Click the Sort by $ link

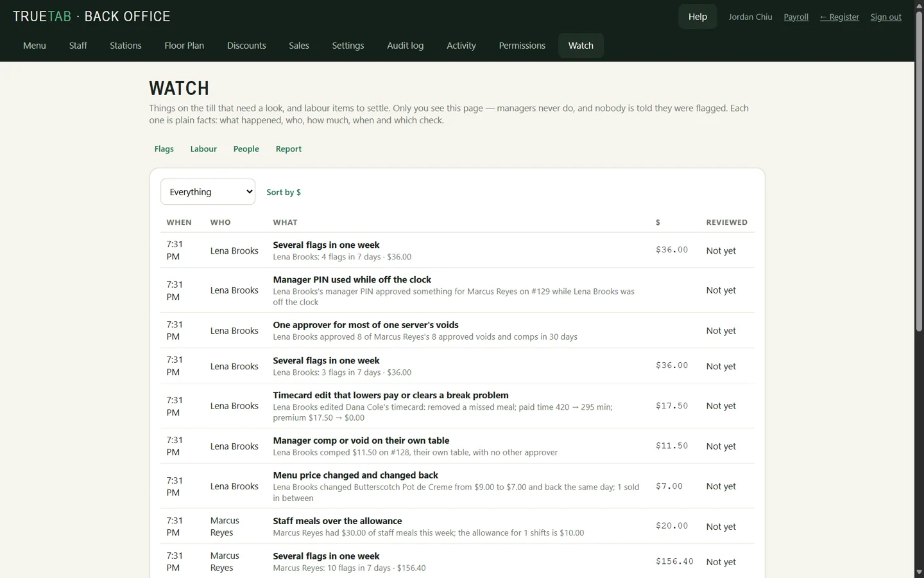point(284,192)
